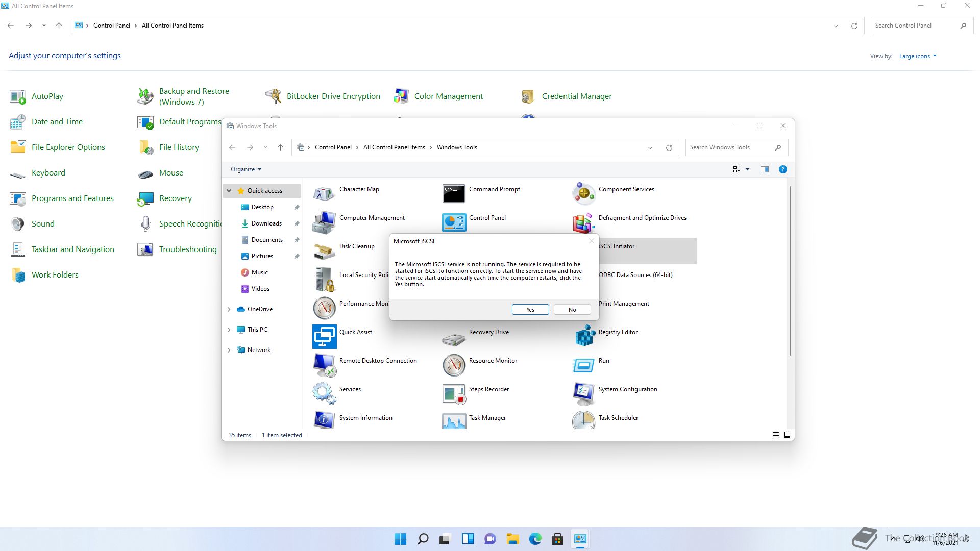Switch to large thumbnails view in status bar
Screen dimensions: 980x551
787,435
